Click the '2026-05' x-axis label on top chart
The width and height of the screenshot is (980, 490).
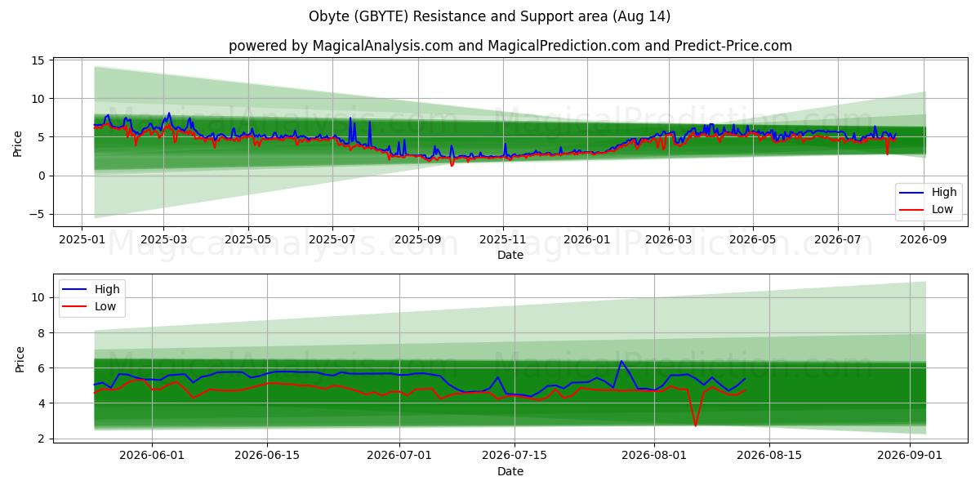tap(753, 240)
